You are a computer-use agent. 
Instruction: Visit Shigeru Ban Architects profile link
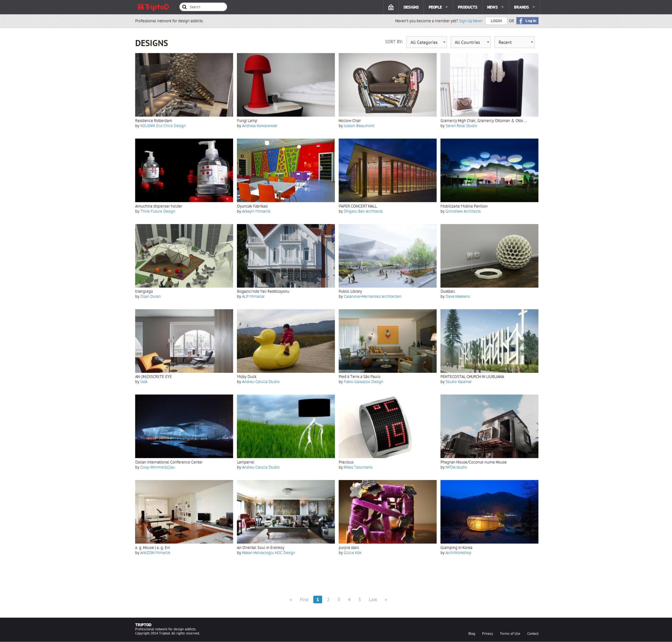(x=363, y=211)
